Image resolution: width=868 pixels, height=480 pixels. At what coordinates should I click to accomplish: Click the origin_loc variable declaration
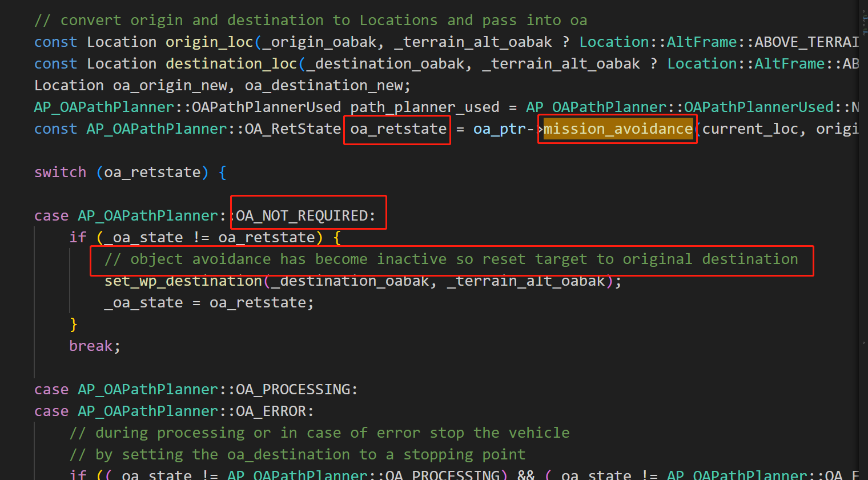pyautogui.click(x=210, y=42)
